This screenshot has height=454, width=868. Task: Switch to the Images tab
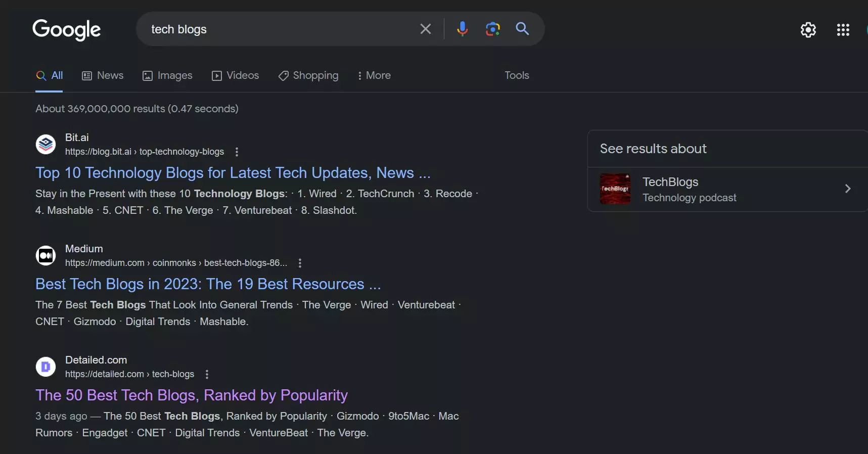click(x=167, y=75)
